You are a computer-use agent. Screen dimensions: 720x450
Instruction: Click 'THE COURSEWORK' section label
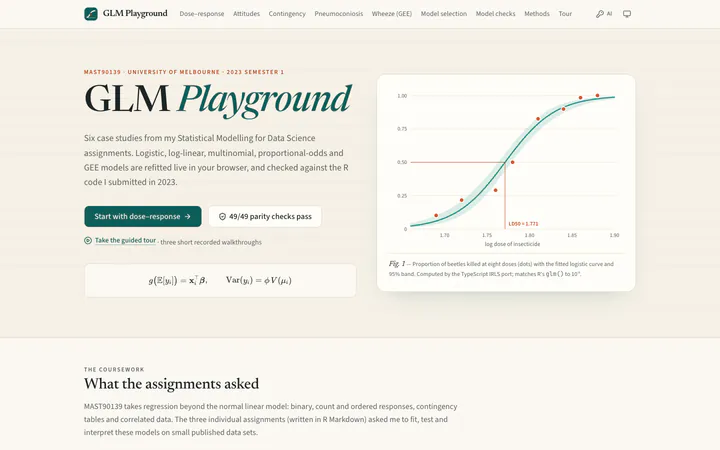(x=114, y=369)
